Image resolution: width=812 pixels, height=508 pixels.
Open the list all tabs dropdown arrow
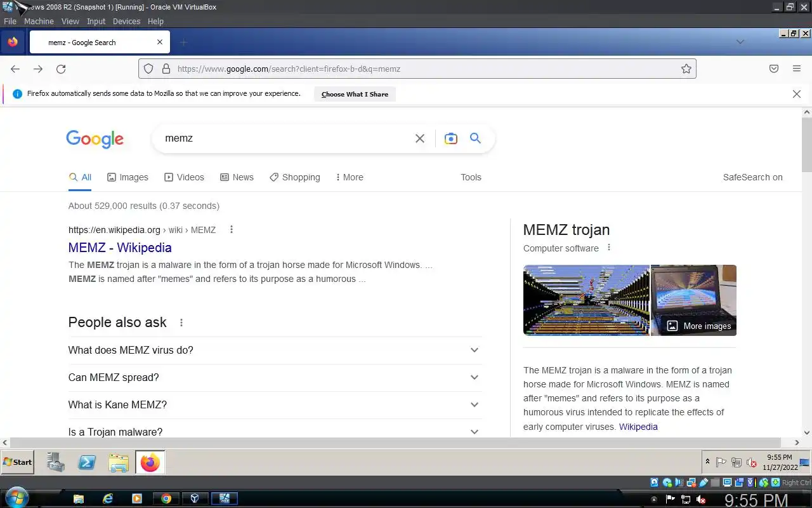point(740,41)
